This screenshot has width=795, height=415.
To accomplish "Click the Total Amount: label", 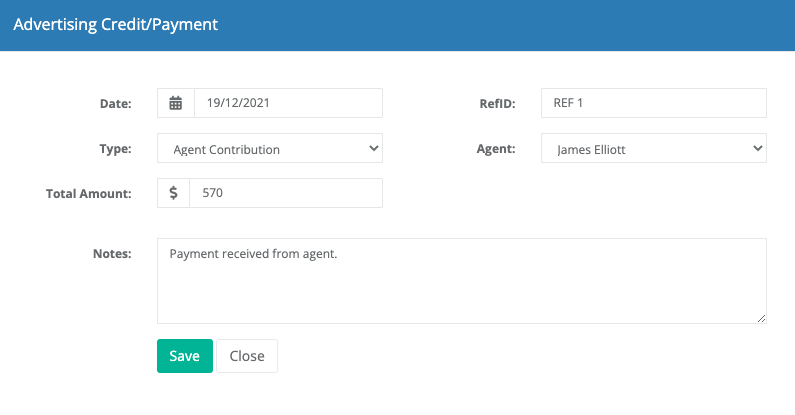I will pyautogui.click(x=89, y=194).
